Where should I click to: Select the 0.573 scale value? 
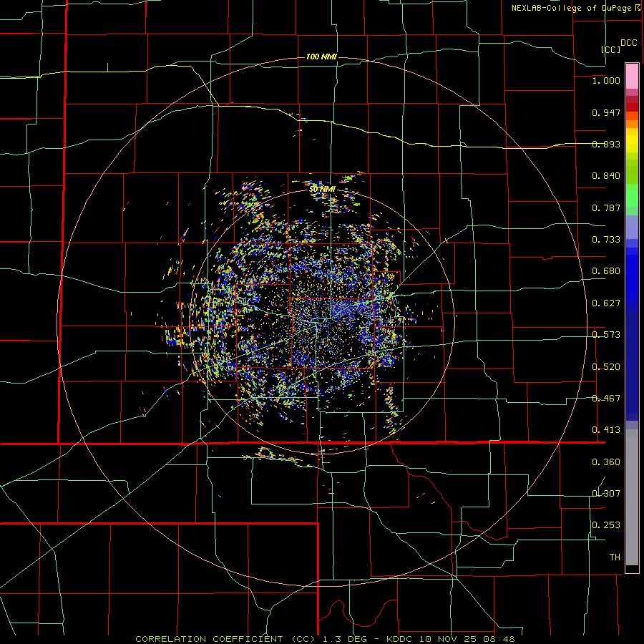pos(606,335)
